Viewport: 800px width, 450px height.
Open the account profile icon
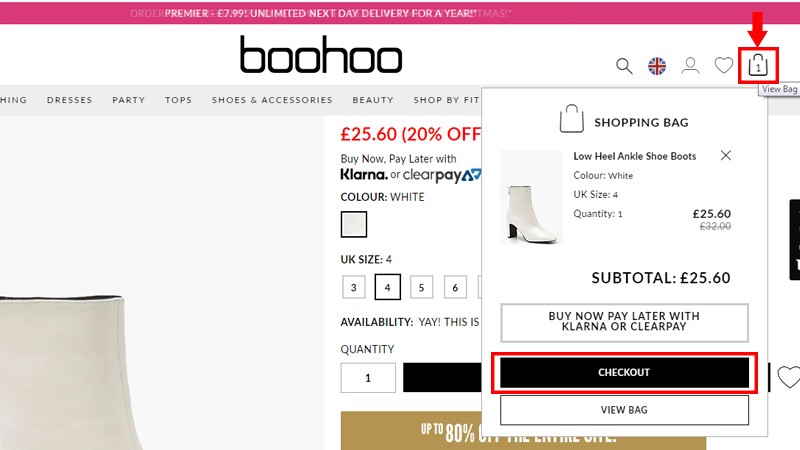pyautogui.click(x=690, y=66)
